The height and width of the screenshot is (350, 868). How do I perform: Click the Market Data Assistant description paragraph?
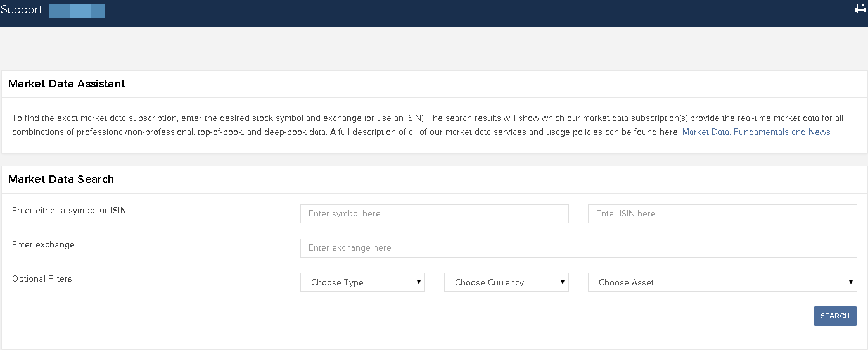click(x=342, y=125)
